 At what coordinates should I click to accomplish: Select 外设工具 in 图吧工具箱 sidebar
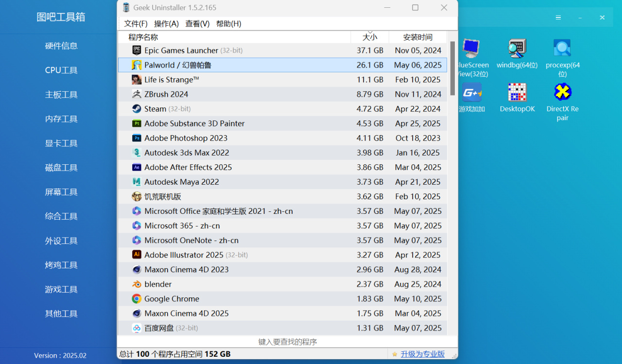pyautogui.click(x=61, y=241)
